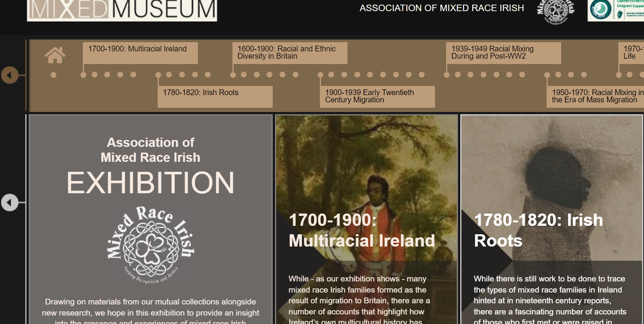Click the Government Emigrant Support logo
Viewport: 644px width, 324px height.
[x=615, y=10]
